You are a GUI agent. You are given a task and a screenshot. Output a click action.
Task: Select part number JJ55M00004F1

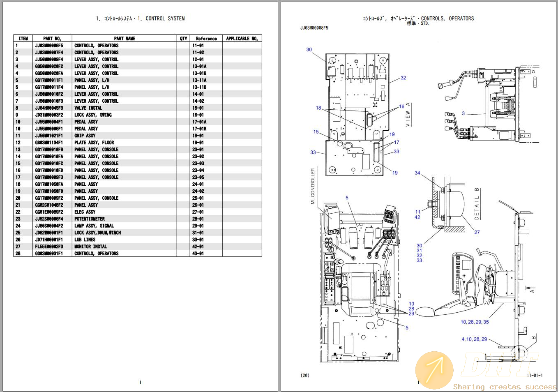[49, 122]
